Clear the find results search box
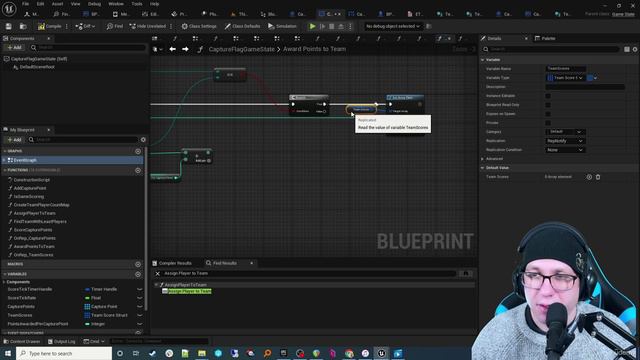Image resolution: width=640 pixels, height=360 pixels. pyautogui.click(x=158, y=273)
